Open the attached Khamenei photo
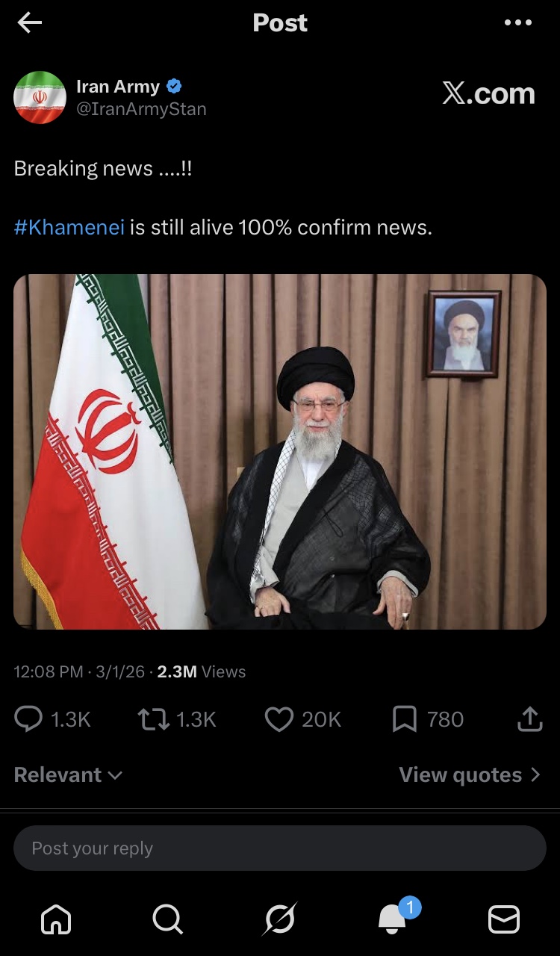 (x=280, y=452)
